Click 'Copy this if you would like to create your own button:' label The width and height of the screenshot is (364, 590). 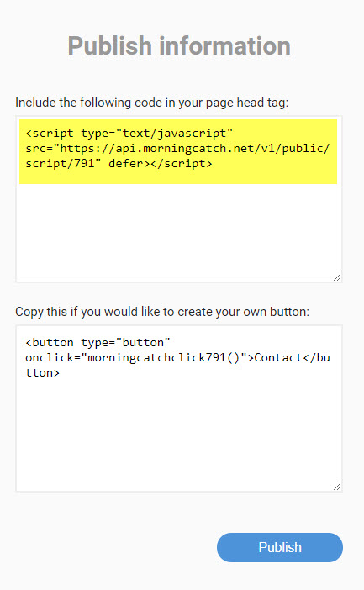[162, 312]
